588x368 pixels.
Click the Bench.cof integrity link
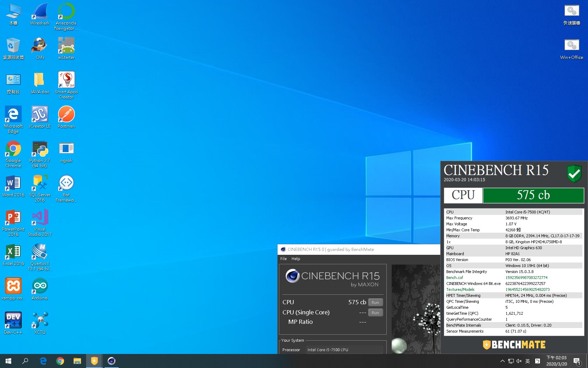pos(454,278)
